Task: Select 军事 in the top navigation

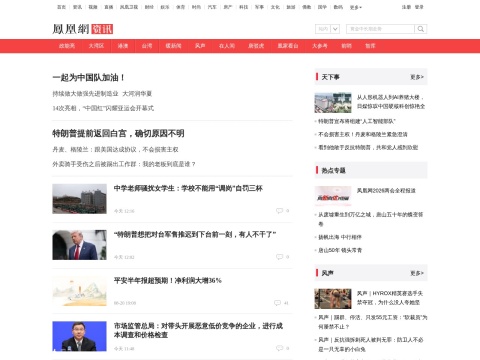Action: (259, 7)
